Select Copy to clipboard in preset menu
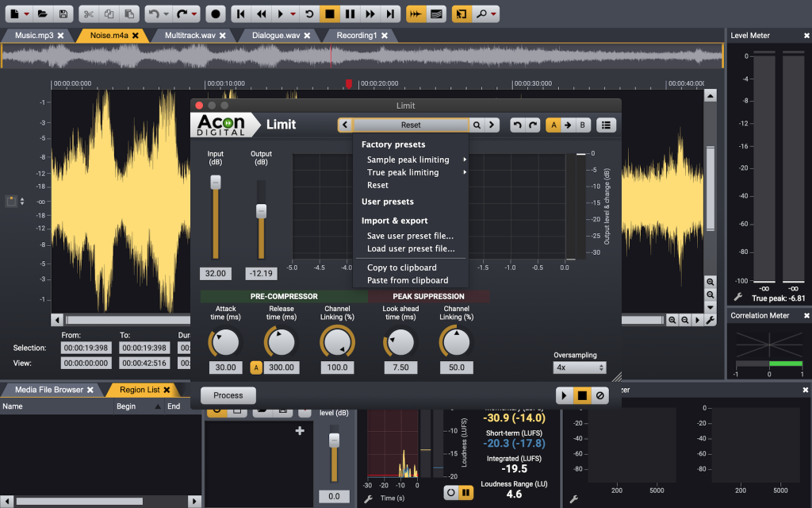Viewport: 812px width, 508px height. tap(401, 267)
